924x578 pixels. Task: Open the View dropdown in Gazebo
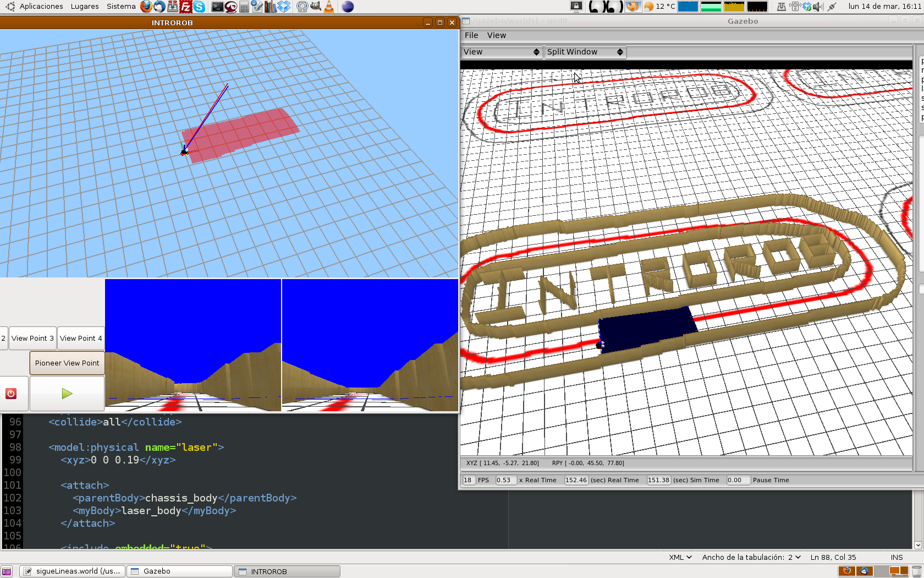coord(502,52)
